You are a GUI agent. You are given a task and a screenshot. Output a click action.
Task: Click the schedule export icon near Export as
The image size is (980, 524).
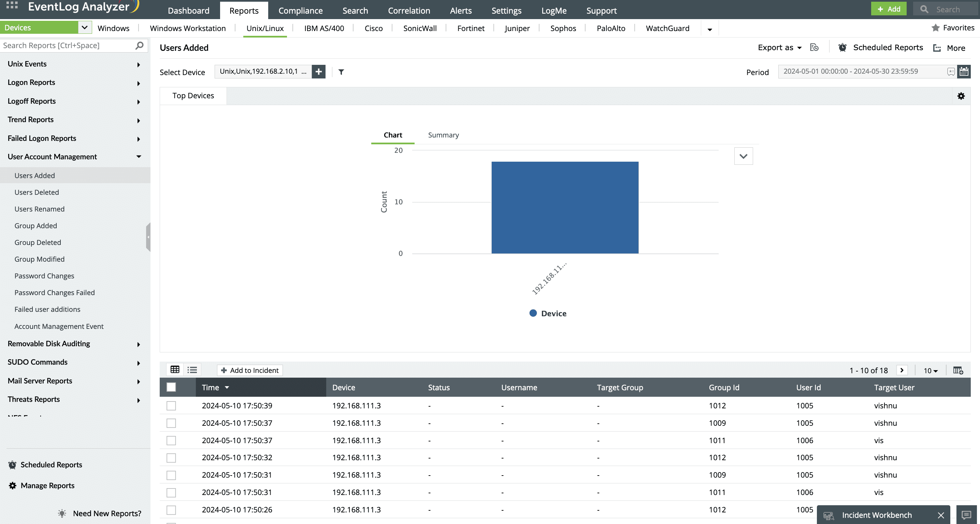814,47
